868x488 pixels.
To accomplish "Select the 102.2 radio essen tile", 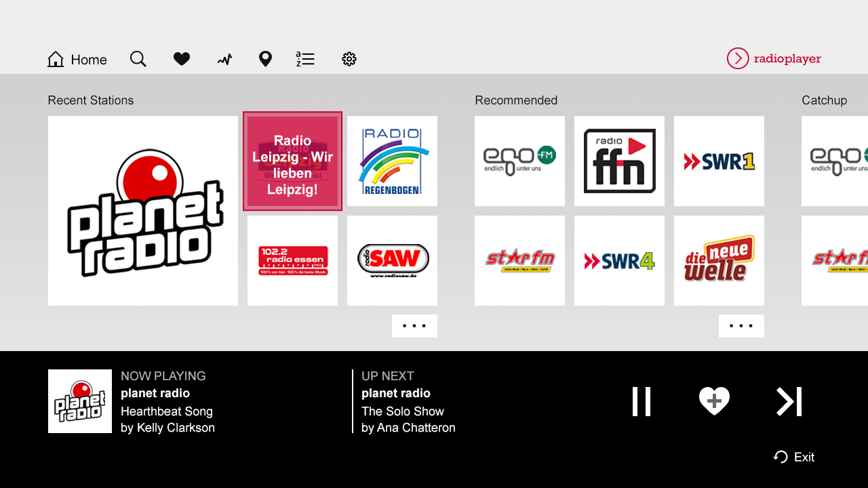I will [292, 261].
